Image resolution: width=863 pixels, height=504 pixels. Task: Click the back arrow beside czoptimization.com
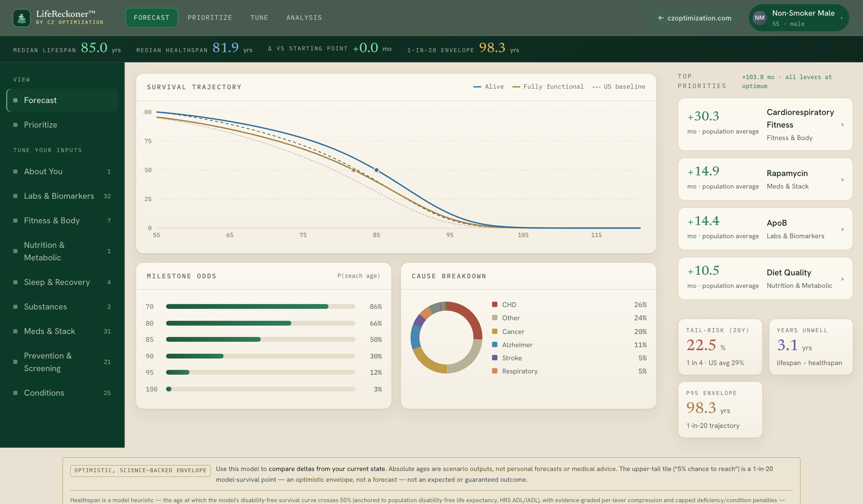click(660, 18)
